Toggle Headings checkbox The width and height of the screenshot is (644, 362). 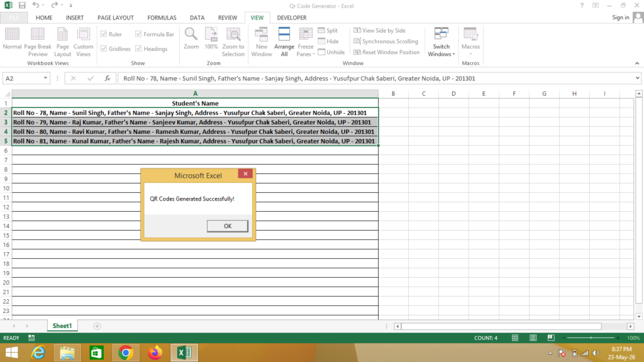(x=138, y=48)
